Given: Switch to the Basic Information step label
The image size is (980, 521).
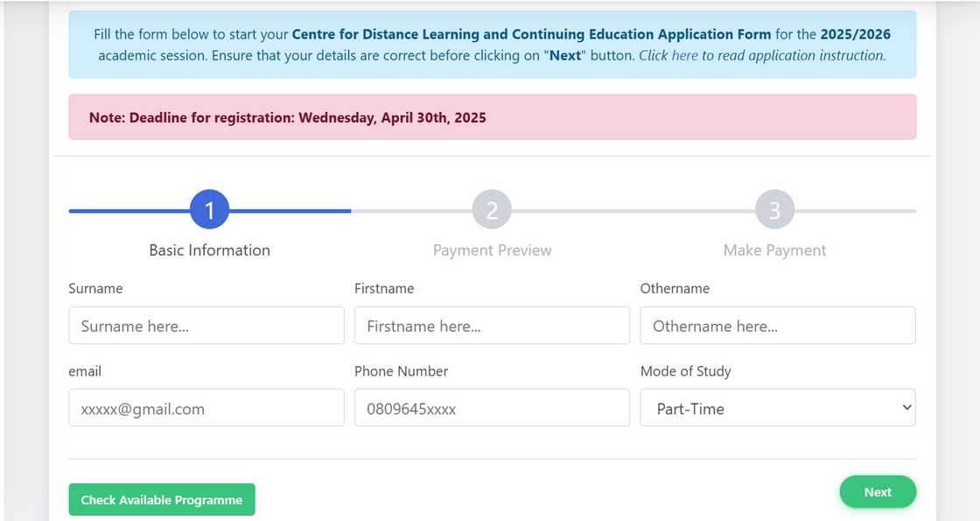Looking at the screenshot, I should [x=209, y=250].
